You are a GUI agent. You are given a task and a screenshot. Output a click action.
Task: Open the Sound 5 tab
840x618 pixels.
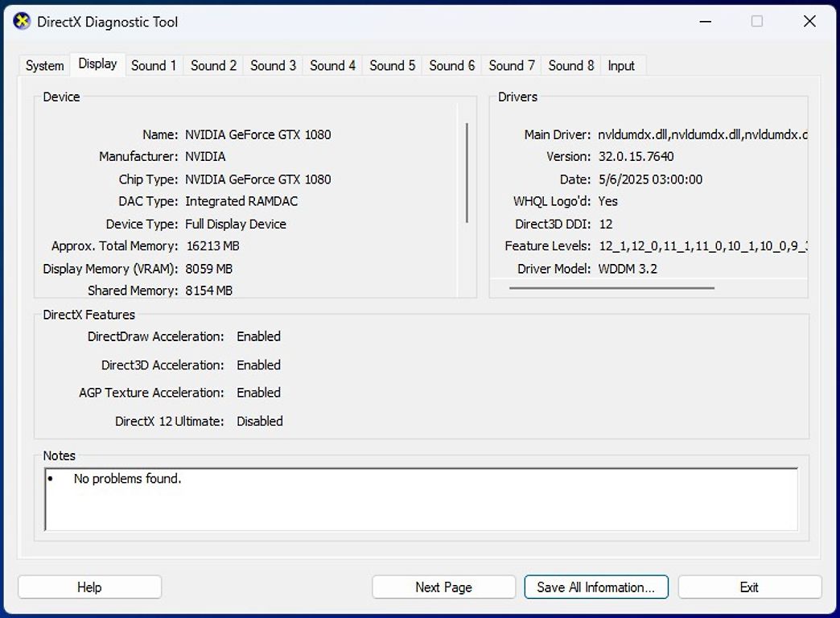[x=392, y=65]
